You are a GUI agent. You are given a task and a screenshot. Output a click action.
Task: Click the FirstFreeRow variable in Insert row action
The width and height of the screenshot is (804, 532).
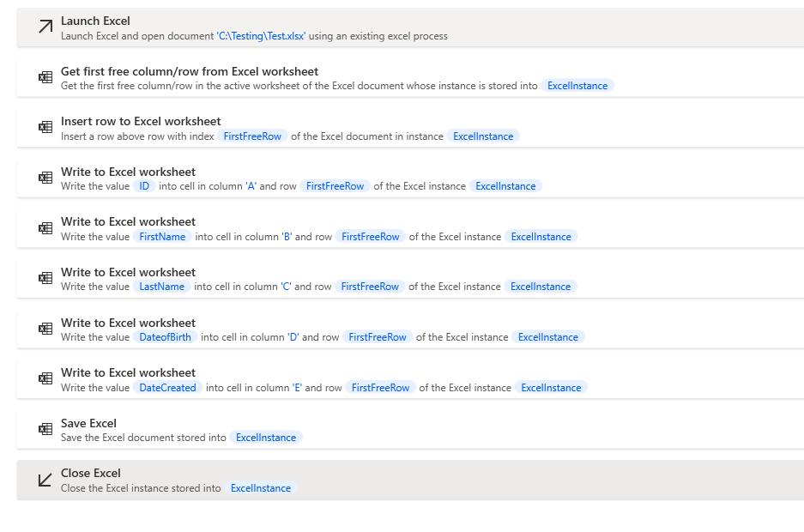click(x=252, y=136)
